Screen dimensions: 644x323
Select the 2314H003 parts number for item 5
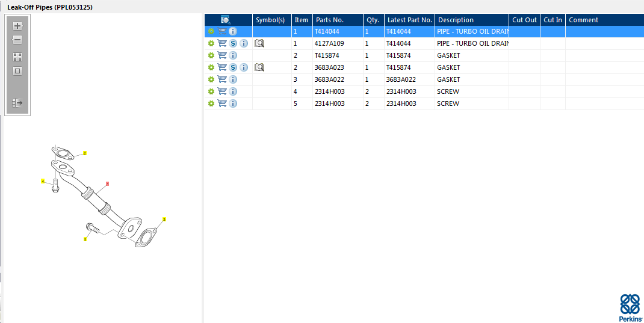tap(338, 103)
